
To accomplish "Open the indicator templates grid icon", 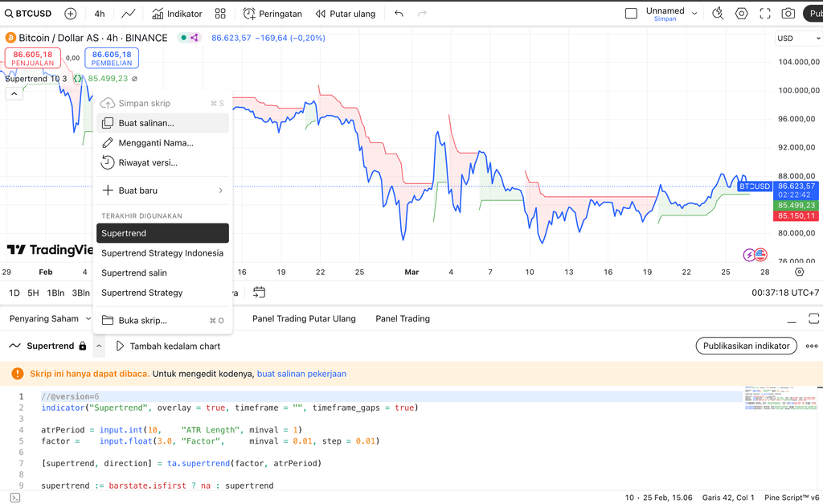I will pos(220,14).
